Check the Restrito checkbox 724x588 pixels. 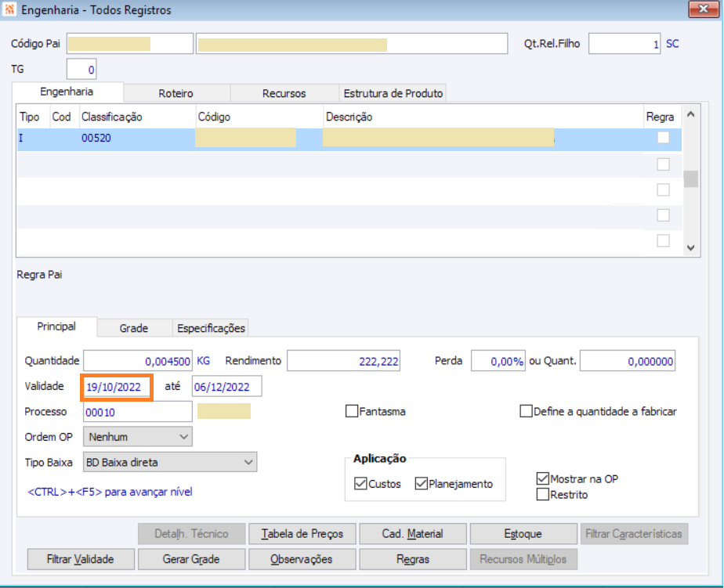point(543,494)
